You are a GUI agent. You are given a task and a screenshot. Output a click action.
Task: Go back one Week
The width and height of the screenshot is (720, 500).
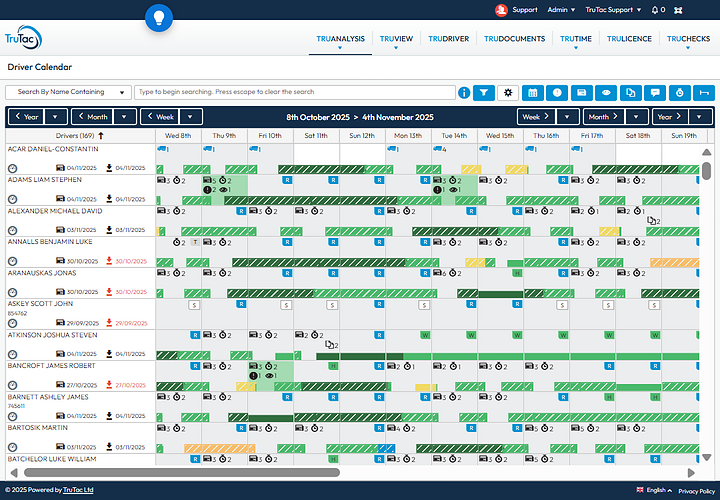160,117
